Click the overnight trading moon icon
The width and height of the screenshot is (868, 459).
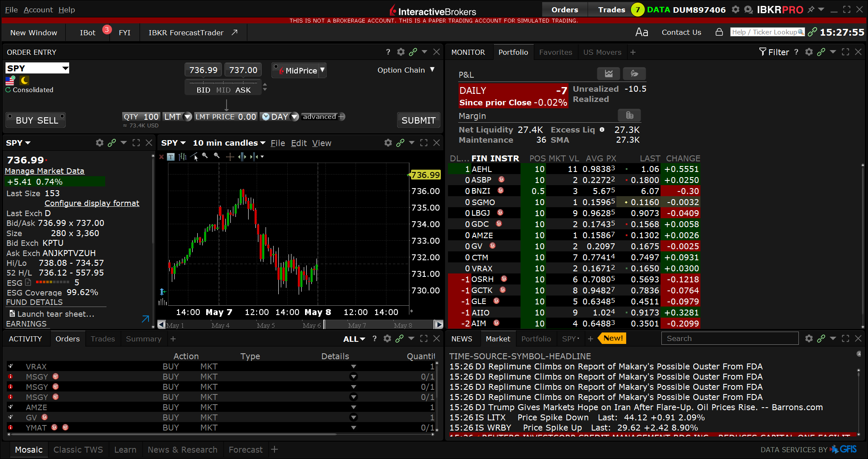point(25,80)
